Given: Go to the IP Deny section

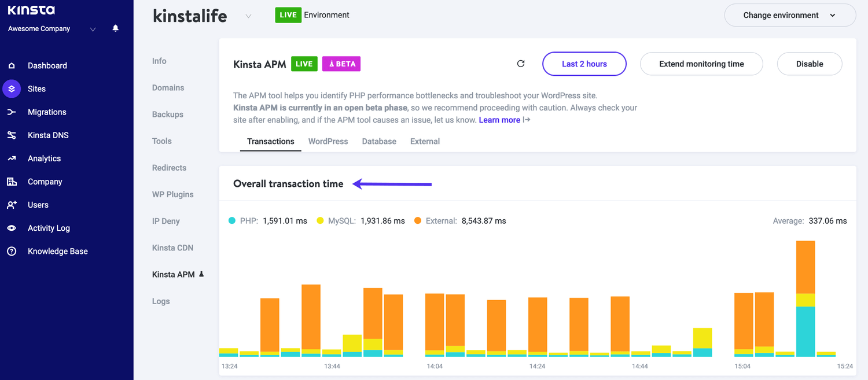Looking at the screenshot, I should (x=165, y=221).
